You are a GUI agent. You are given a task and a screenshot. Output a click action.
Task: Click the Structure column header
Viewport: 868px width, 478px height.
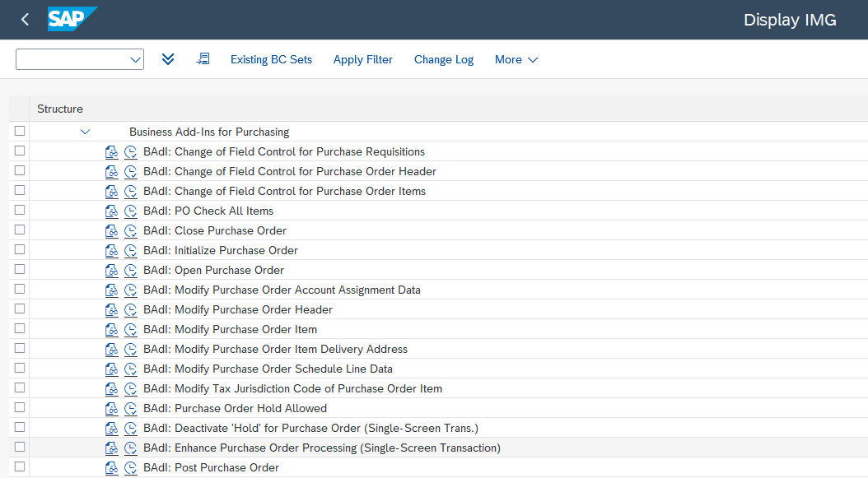60,109
